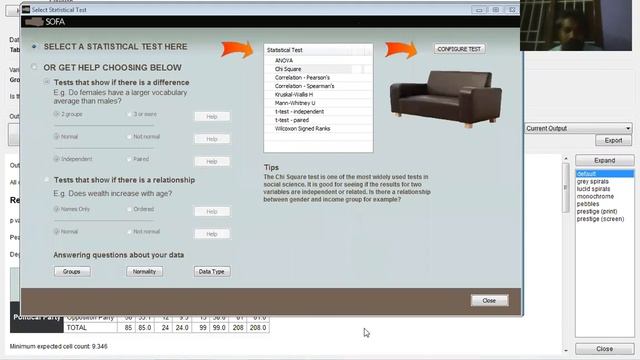Open the Groups explanation button
The image size is (640, 360).
pos(72,271)
